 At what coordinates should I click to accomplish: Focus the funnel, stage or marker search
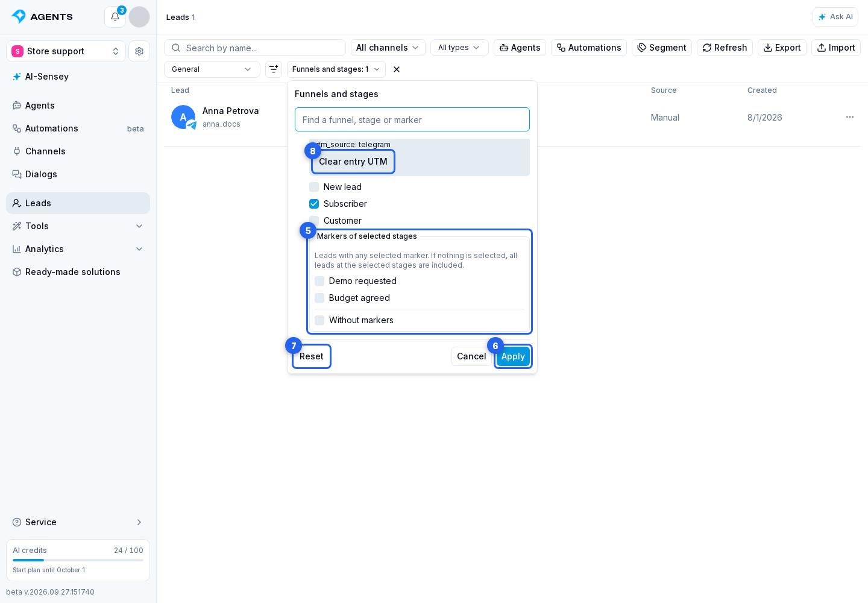pos(412,119)
